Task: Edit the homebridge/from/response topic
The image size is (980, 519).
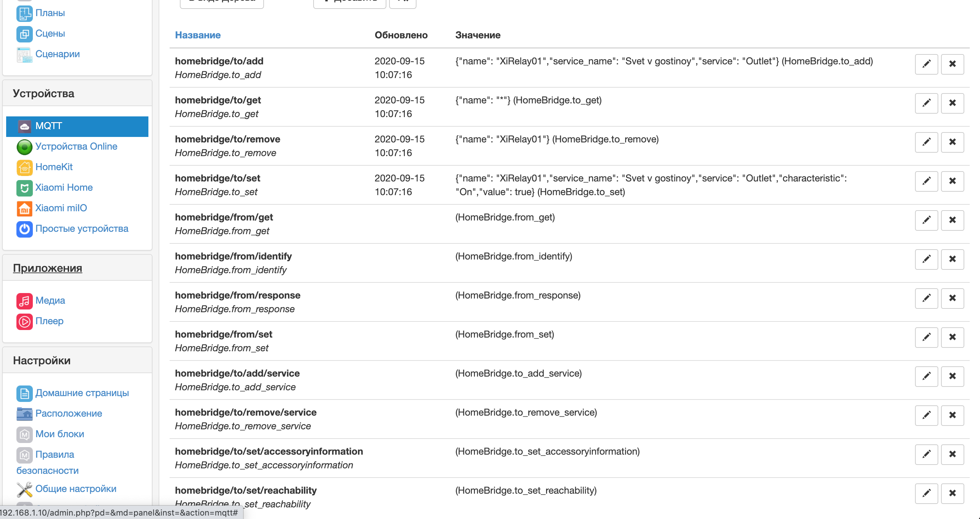Action: pyautogui.click(x=926, y=298)
